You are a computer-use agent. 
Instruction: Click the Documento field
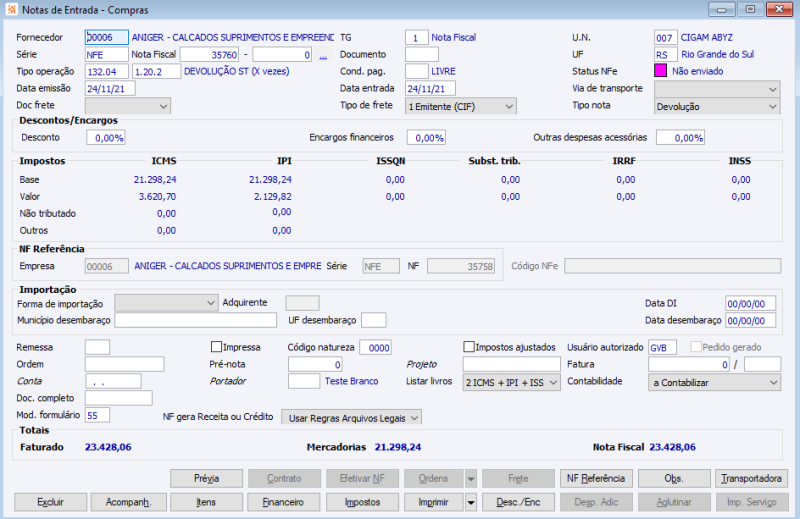click(422, 55)
